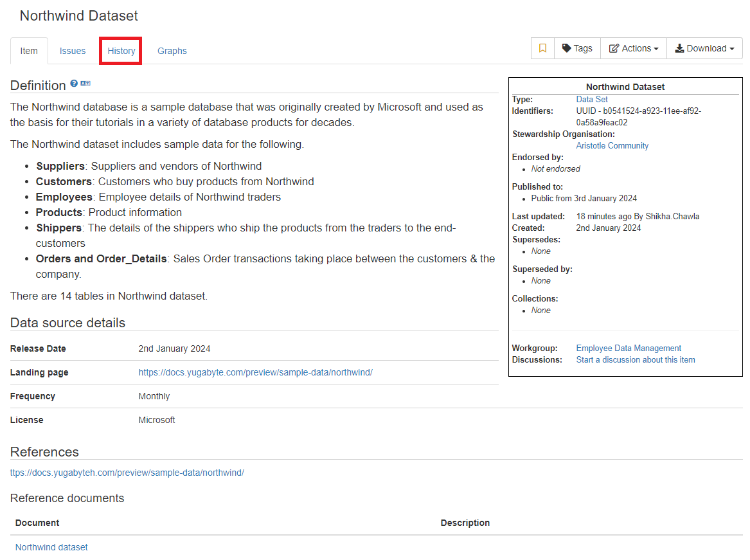This screenshot has height=560, width=750.
Task: Open Aristotle Community stewardship organisation link
Action: click(612, 145)
